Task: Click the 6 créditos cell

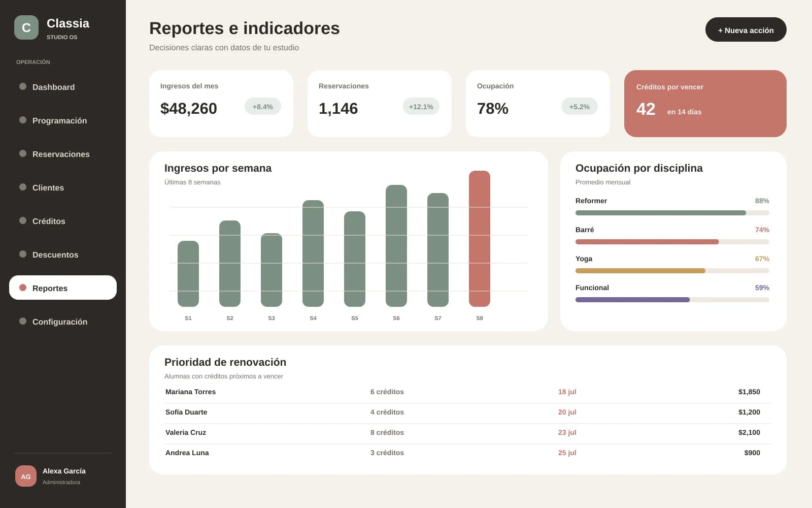Action: (387, 392)
